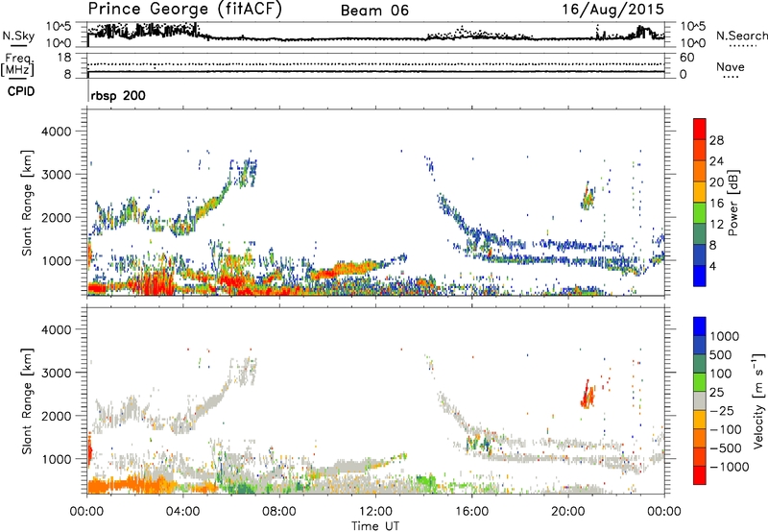768x532 pixels.
Task: Click the blue top of the velocity colorbar
Action: coord(700,326)
